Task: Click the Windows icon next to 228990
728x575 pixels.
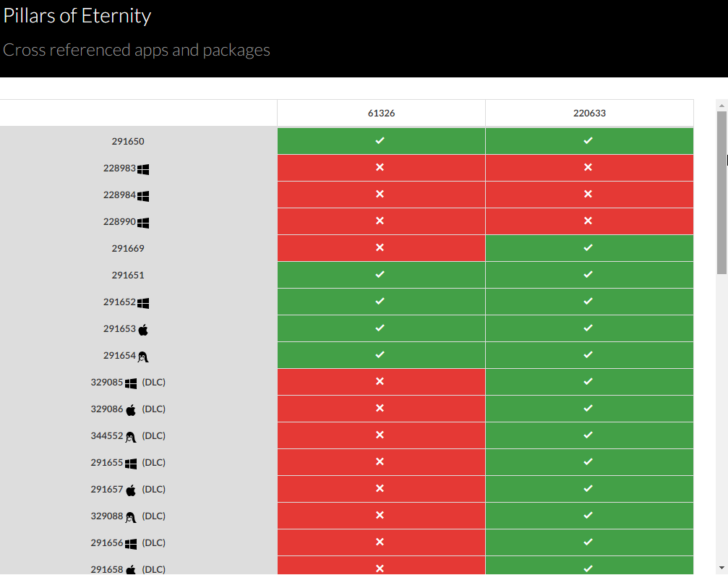Action: click(x=143, y=222)
